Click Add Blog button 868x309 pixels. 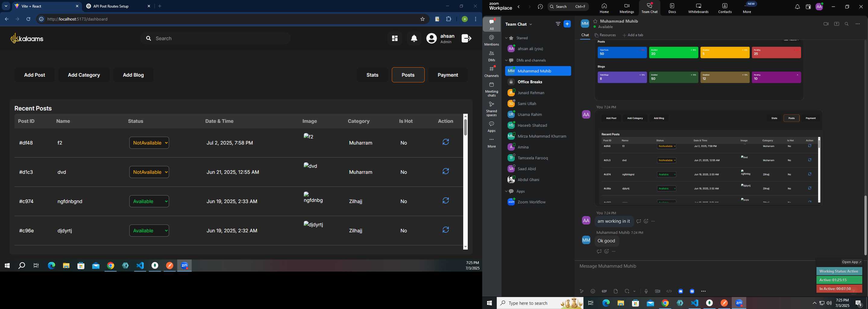[x=134, y=75]
